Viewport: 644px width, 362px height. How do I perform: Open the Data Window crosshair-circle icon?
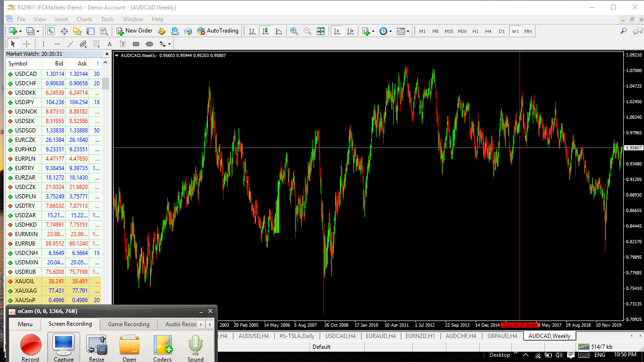pyautogui.click(x=64, y=31)
